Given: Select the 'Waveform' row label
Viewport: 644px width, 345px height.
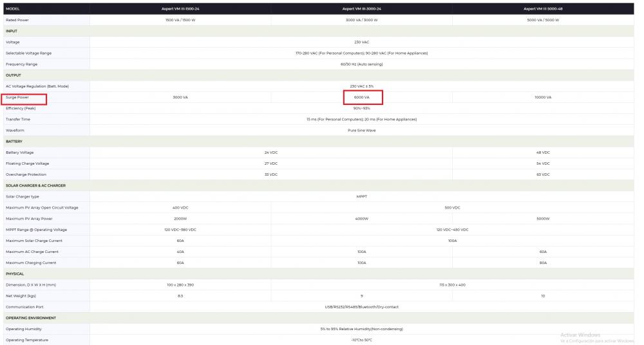Looking at the screenshot, I should (15, 130).
